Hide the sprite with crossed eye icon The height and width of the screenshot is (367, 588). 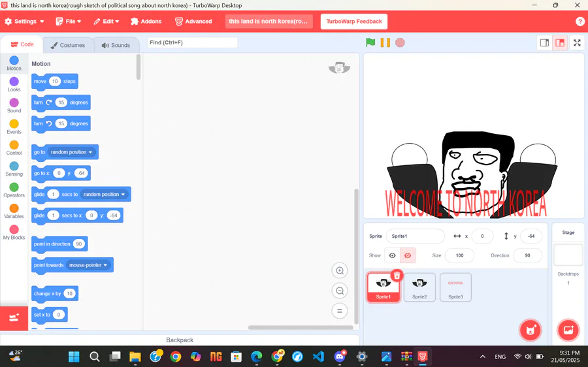pyautogui.click(x=408, y=255)
